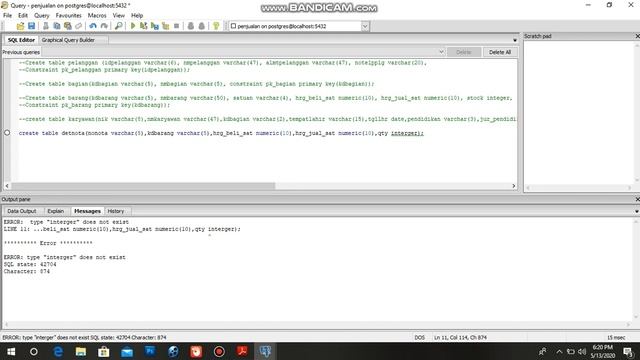Screen dimensions: 640x360
Task: Undo the last edit
Action: [x=93, y=26]
